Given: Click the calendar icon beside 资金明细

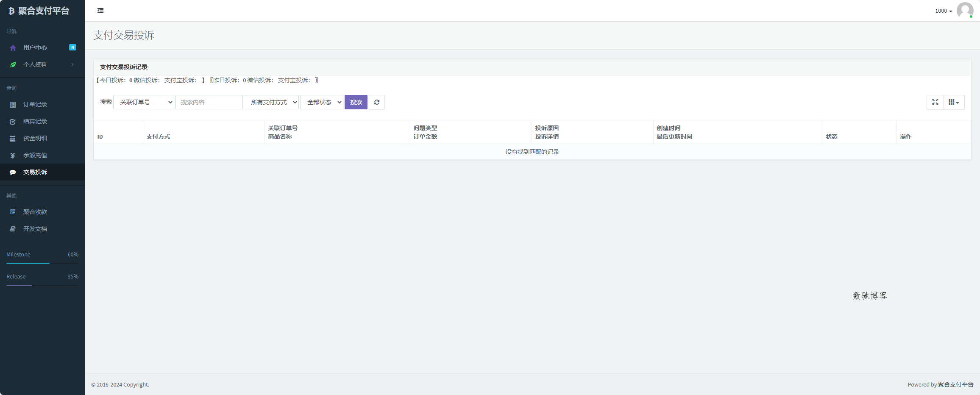Looking at the screenshot, I should point(13,139).
